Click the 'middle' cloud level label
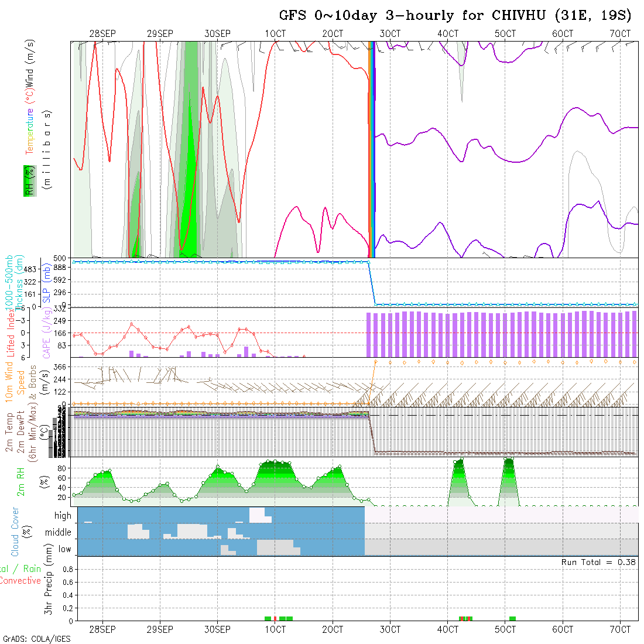644x644 pixels. (58, 533)
